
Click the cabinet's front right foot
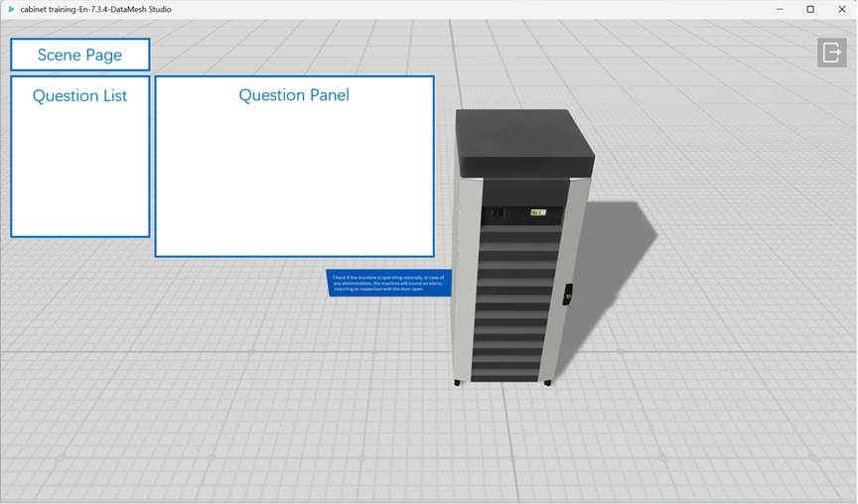547,382
